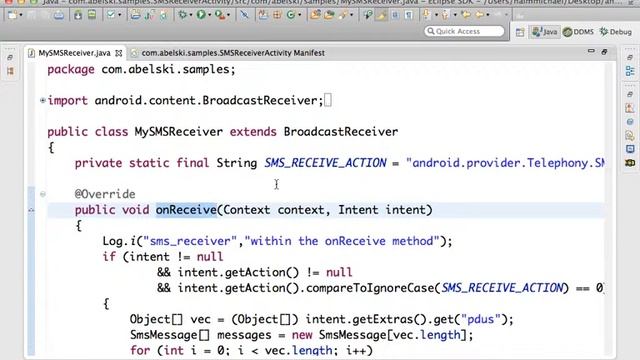This screenshot has height=360, width=640.
Task: Click the Open Perspective icon
Action: [x=520, y=32]
